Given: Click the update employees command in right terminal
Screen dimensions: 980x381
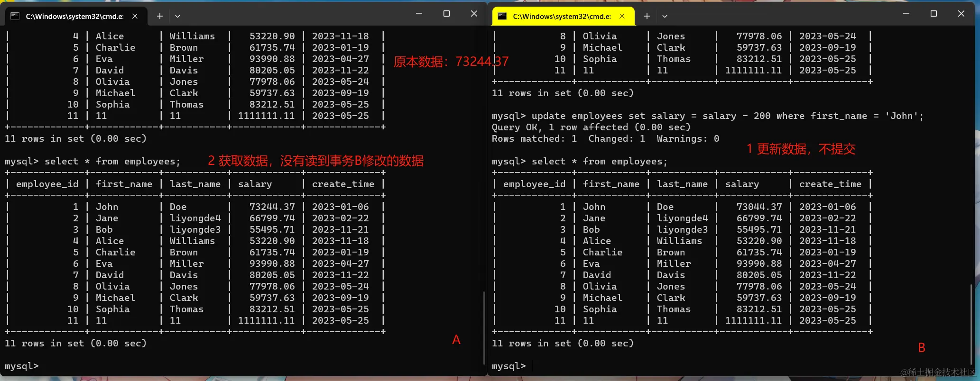Looking at the screenshot, I should tap(728, 116).
